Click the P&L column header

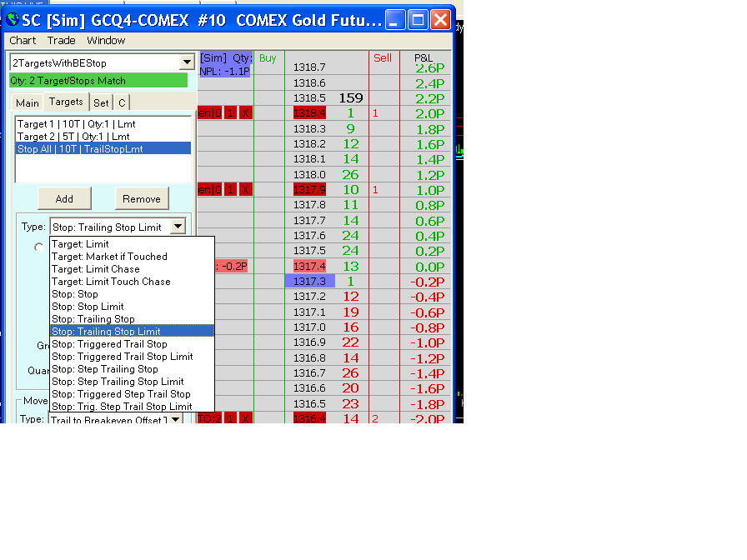click(423, 57)
